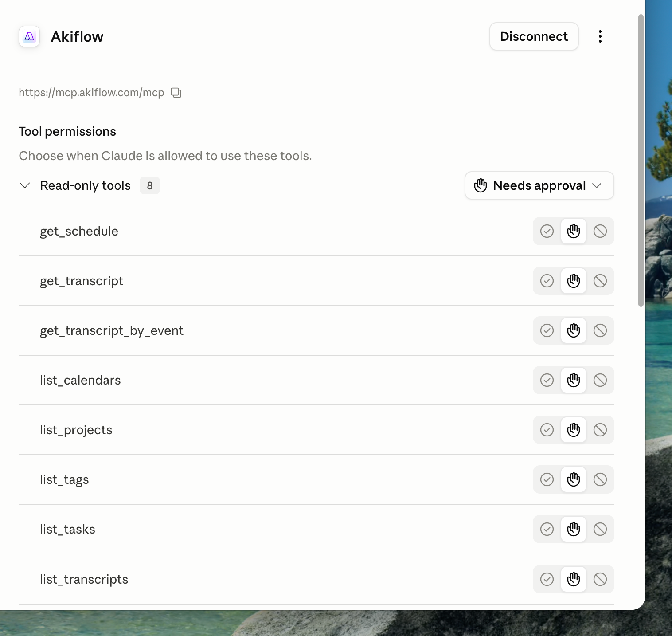Click the 'Choose when Claude is allowed' description
The height and width of the screenshot is (636, 672).
[165, 156]
